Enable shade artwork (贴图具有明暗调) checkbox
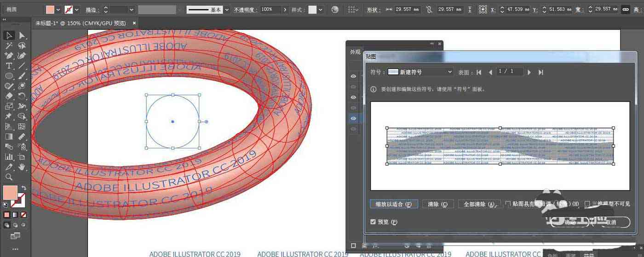This screenshot has height=257, width=644. [508, 204]
